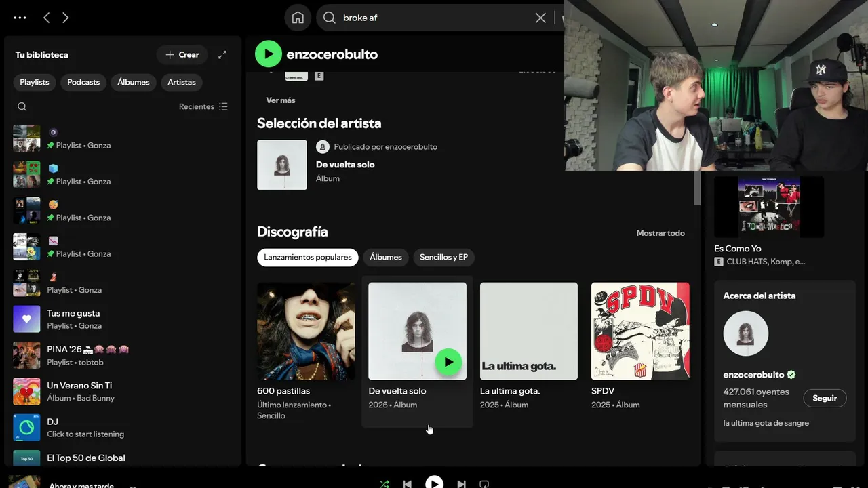868x488 pixels.
Task: Open the Es Como Yo cover art
Action: pyautogui.click(x=769, y=207)
